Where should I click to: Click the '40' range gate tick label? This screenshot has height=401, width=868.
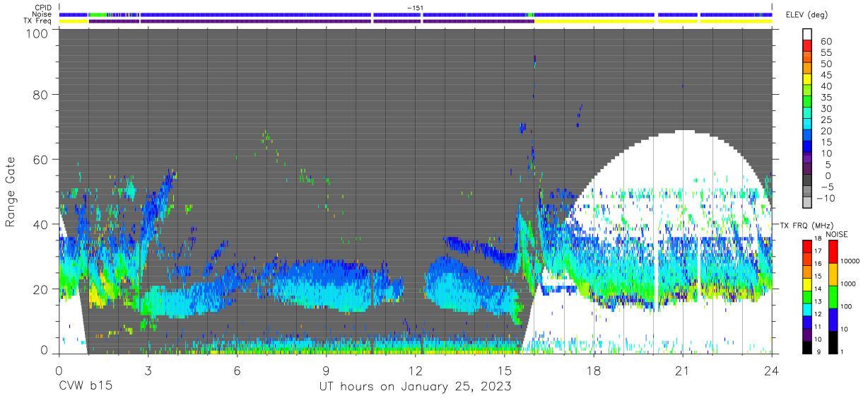(40, 224)
